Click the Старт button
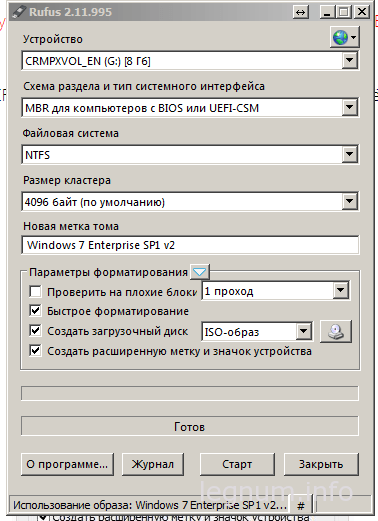 point(237,464)
